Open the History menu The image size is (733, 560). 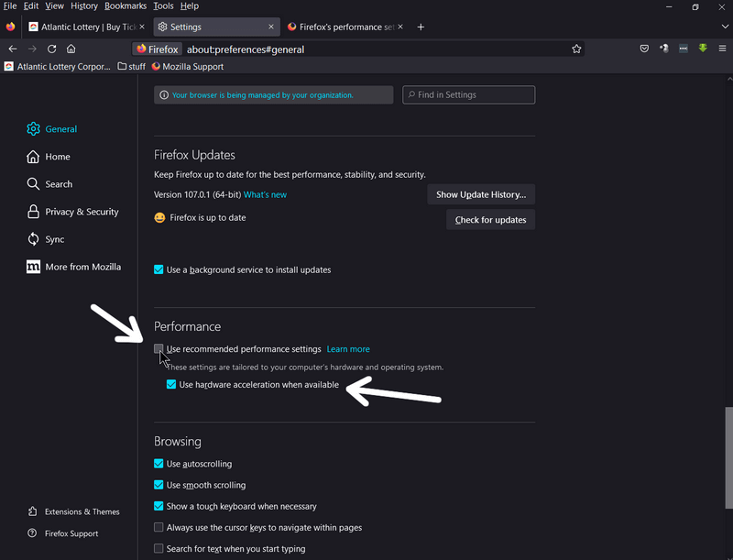pyautogui.click(x=84, y=6)
